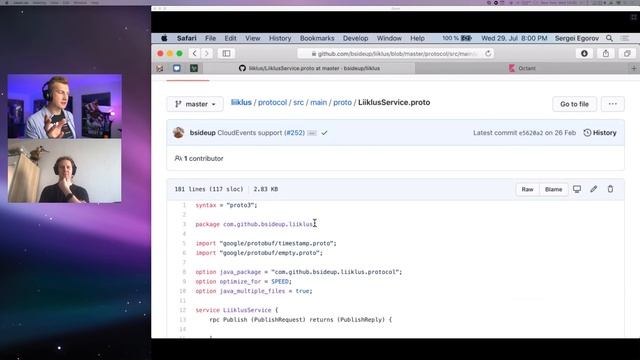Viewport: 640px width, 360px height.
Task: Go forward with Safari forward arrow
Action: [207, 53]
